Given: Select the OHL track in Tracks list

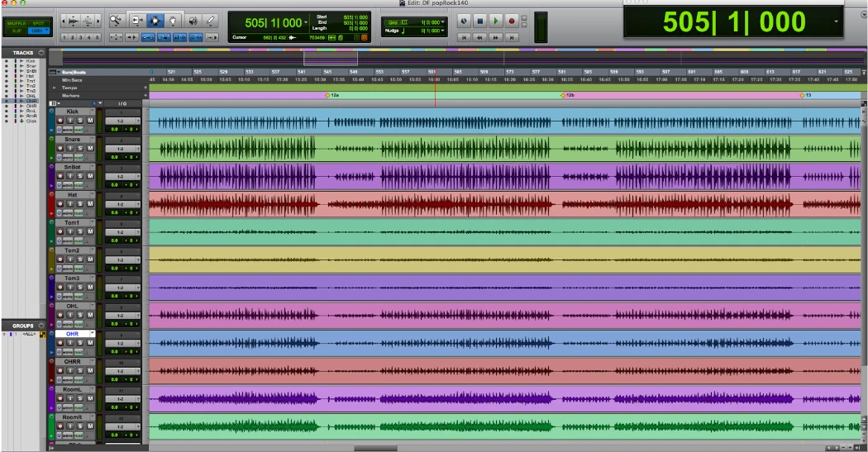Looking at the screenshot, I should pos(31,95).
